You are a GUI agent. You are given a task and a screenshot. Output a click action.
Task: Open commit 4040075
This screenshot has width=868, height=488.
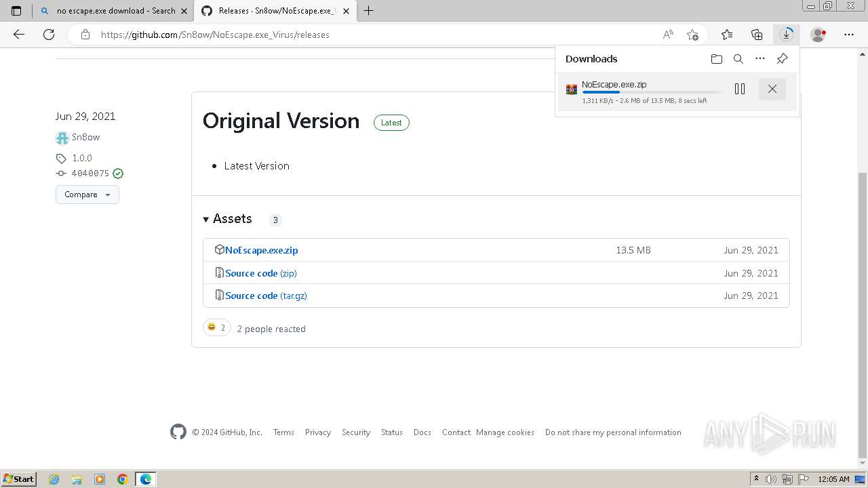point(90,174)
